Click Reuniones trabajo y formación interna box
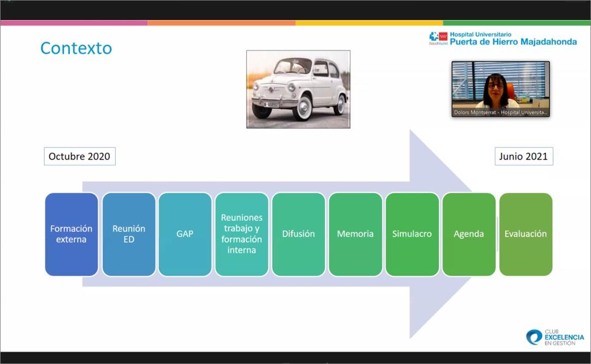Viewport: 591px width, 364px height. (x=242, y=234)
